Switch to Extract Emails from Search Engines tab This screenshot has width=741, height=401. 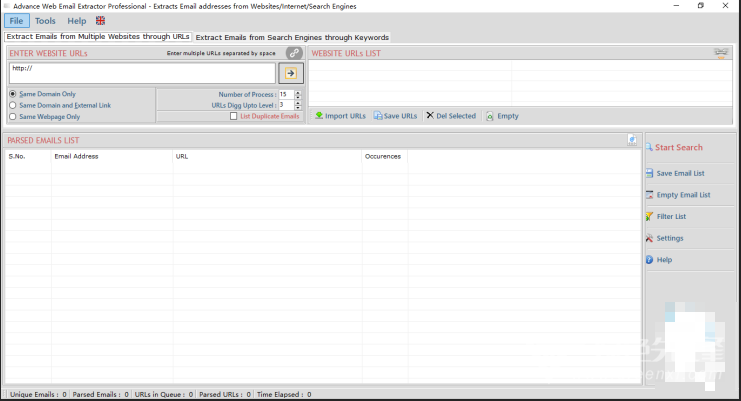292,37
